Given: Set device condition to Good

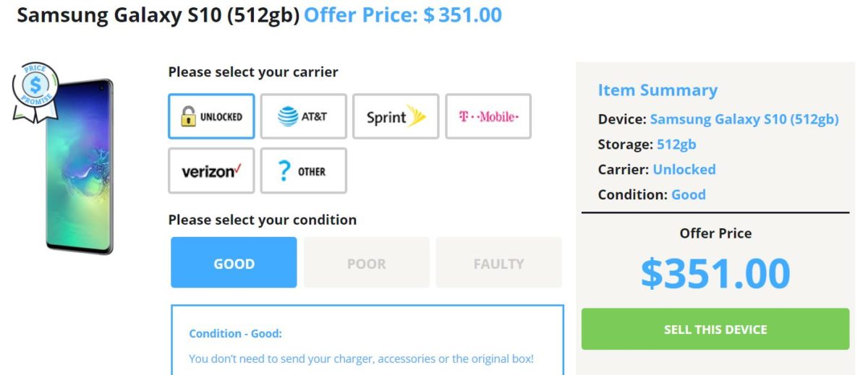Looking at the screenshot, I should [234, 263].
